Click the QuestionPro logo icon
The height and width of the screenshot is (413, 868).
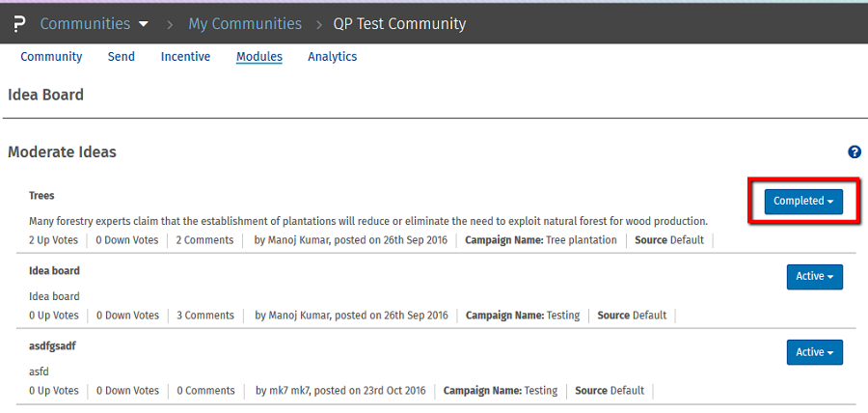click(20, 23)
